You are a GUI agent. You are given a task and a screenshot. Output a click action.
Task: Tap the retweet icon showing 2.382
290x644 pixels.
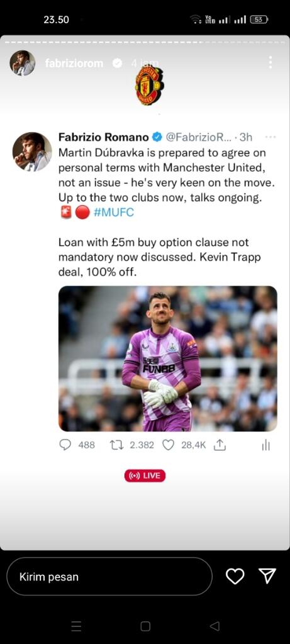coord(132,445)
